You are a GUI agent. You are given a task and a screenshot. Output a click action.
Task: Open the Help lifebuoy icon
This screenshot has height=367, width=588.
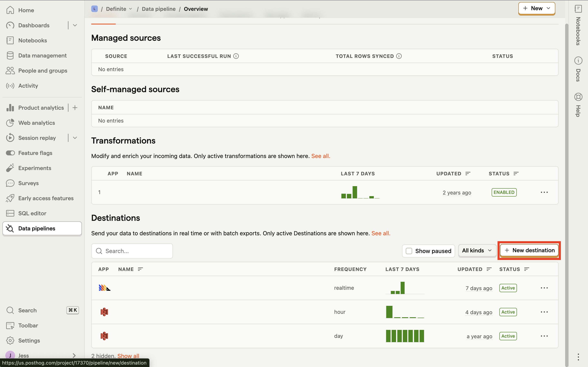pyautogui.click(x=578, y=97)
